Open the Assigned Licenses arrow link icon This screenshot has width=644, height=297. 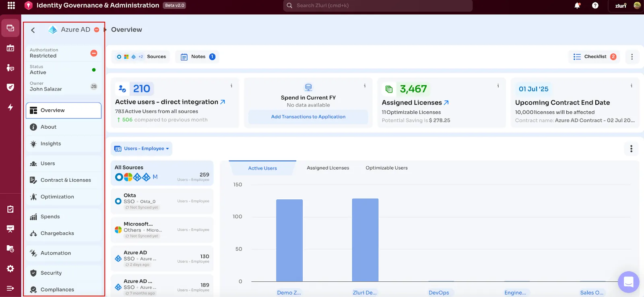coord(446,103)
